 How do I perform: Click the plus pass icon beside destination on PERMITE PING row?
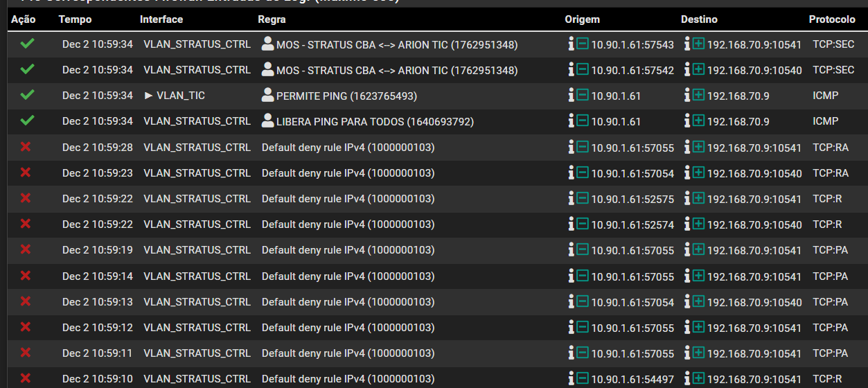[x=698, y=96]
